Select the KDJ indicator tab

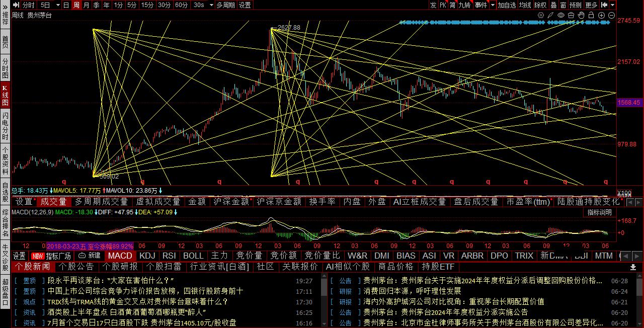pyautogui.click(x=147, y=256)
